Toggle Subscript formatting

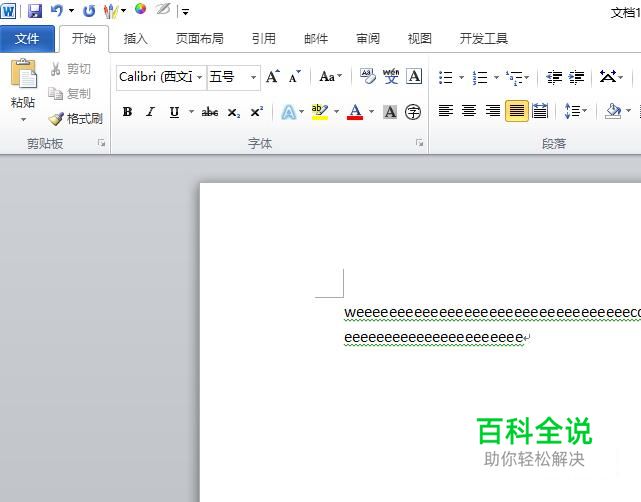point(233,112)
